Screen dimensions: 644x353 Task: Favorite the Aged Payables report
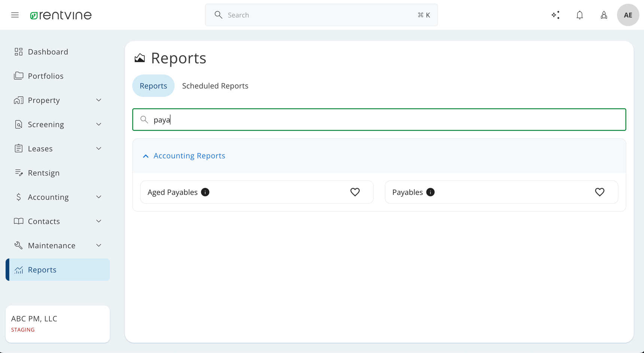coord(355,192)
